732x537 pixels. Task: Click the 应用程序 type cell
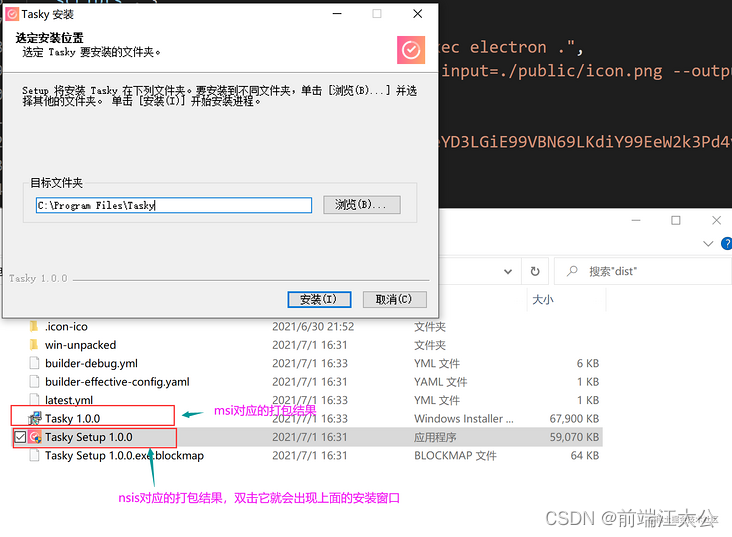tap(435, 437)
